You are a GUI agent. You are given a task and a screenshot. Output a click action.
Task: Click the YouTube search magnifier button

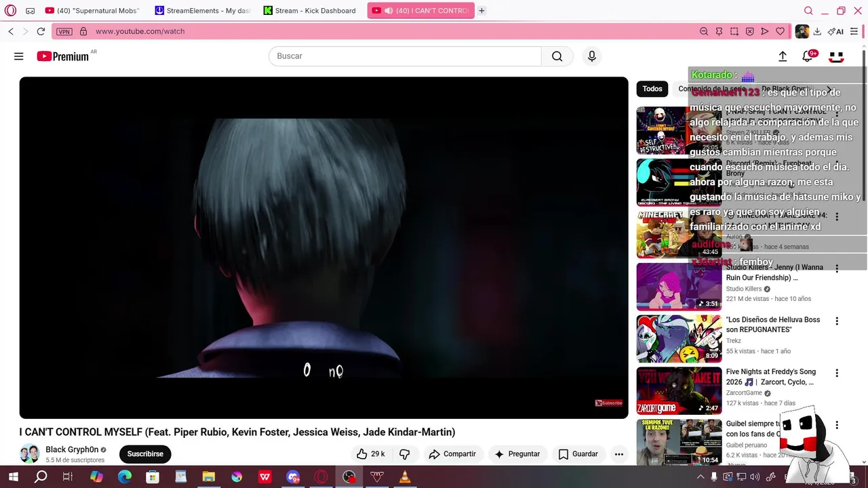(557, 56)
